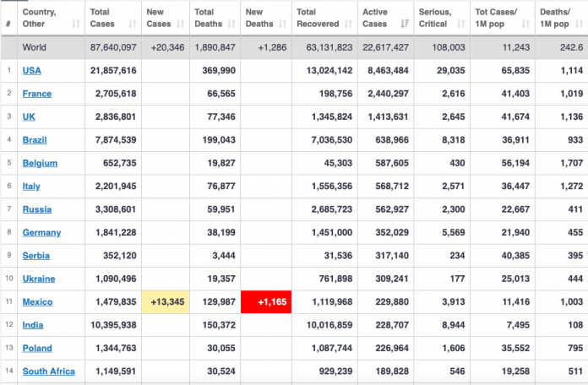588x385 pixels.
Task: Open the Serbia country link
Action: coord(36,256)
